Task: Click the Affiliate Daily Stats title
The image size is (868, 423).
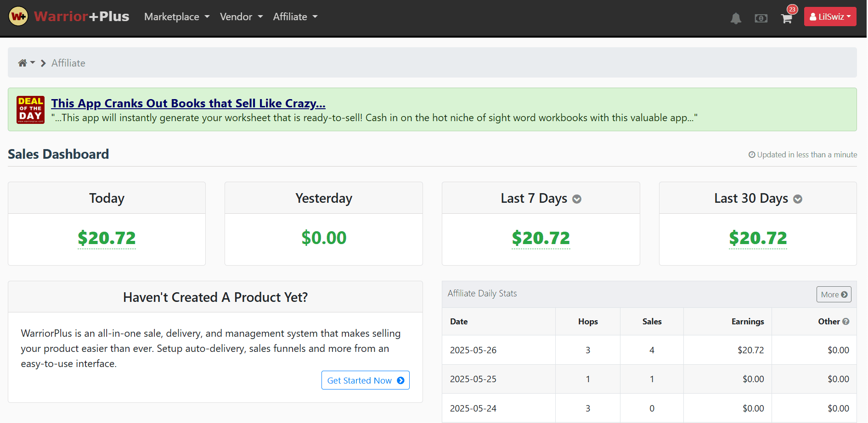Action: click(x=482, y=294)
